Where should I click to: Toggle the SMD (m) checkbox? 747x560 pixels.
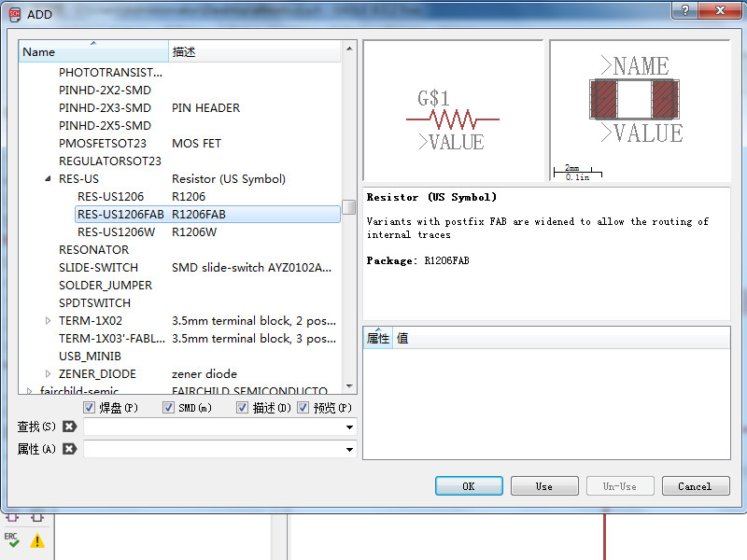click(x=168, y=408)
